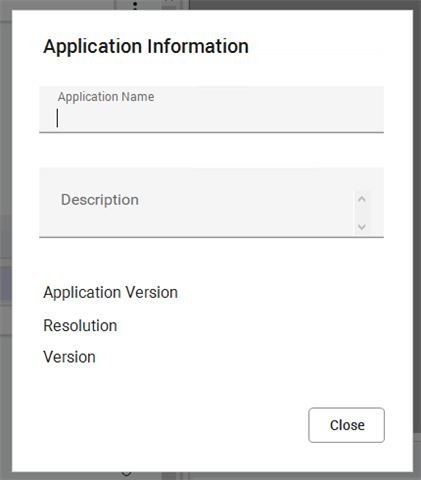Click the three-dot menu icon above the dialog
Image resolution: width=421 pixels, height=480 pixels.
pyautogui.click(x=135, y=5)
